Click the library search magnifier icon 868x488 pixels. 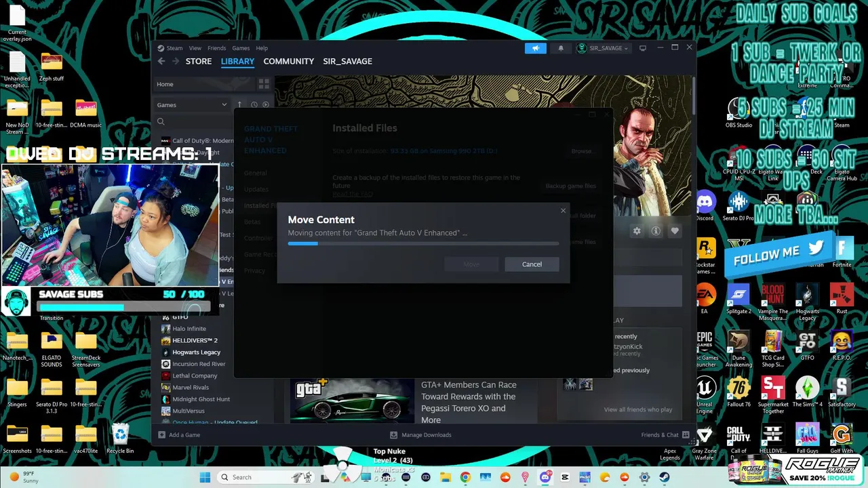pyautogui.click(x=161, y=122)
